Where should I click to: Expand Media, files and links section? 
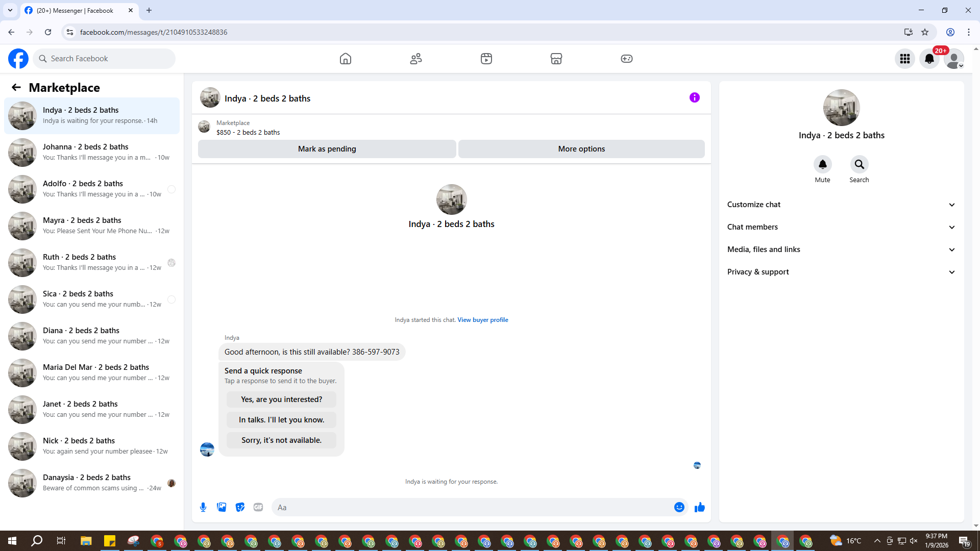click(841, 249)
